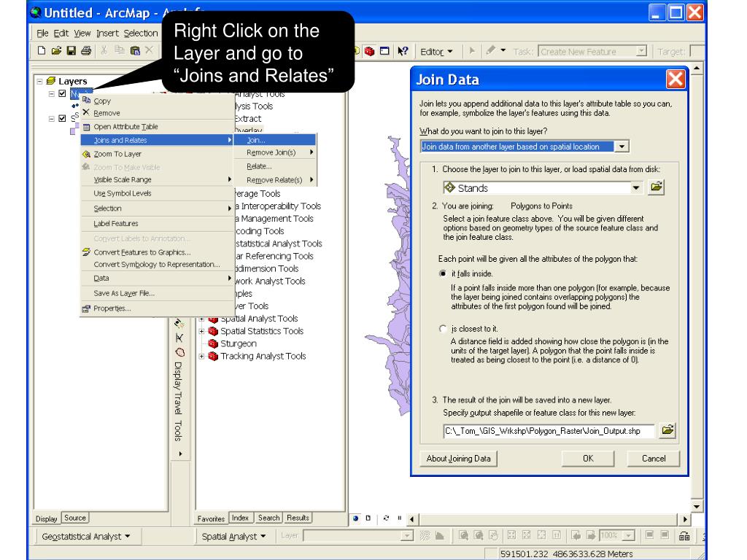Open the Editor dropdown menu
The height and width of the screenshot is (560, 747).
(x=436, y=52)
